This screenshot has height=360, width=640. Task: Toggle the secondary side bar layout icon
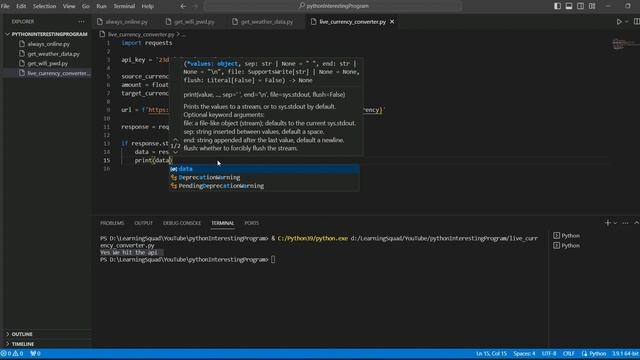click(x=580, y=6)
